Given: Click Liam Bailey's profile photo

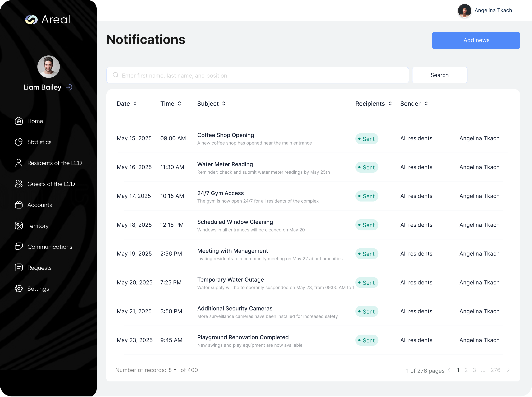Looking at the screenshot, I should pyautogui.click(x=49, y=67).
